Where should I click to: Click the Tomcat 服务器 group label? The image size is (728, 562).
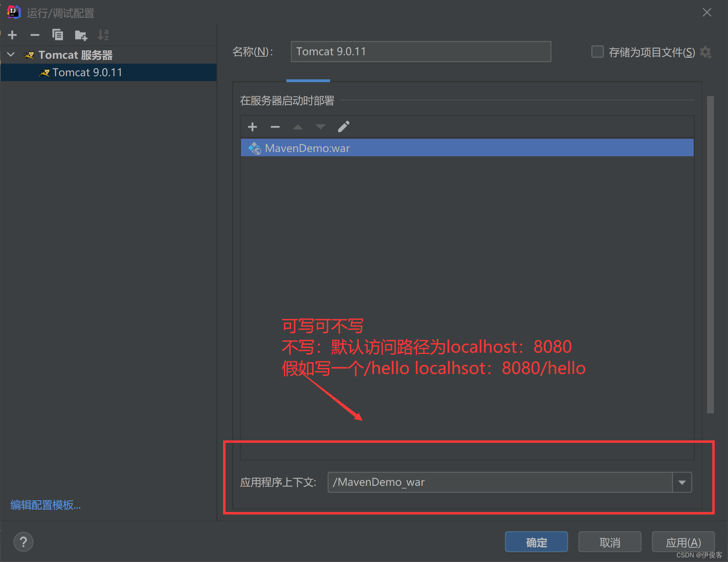pyautogui.click(x=76, y=55)
